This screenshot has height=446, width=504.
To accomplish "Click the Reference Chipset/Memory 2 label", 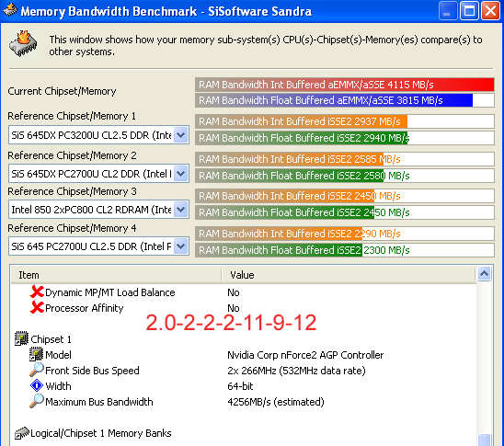I will [72, 155].
